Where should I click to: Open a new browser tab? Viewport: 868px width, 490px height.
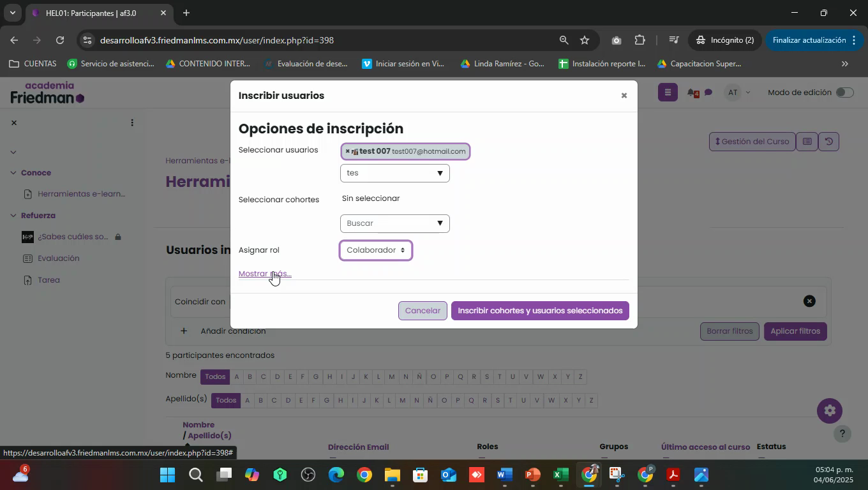186,13
